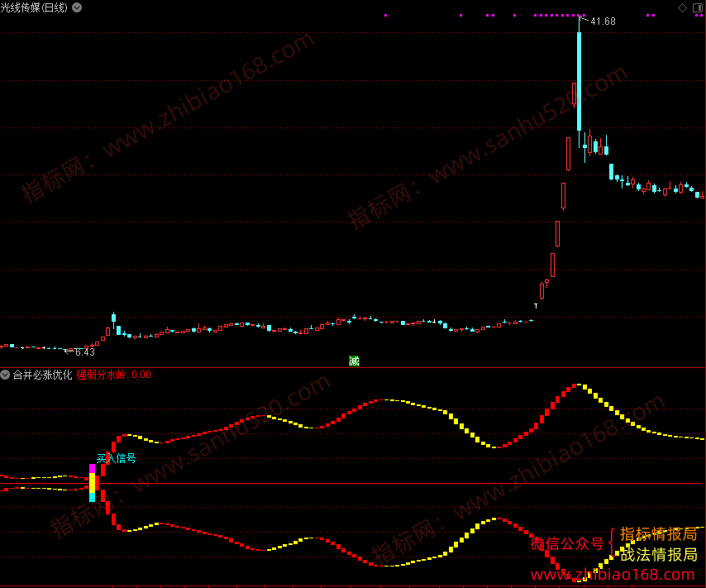Click the 6.43 low price label
Viewport: 706px width, 588px height.
click(85, 352)
